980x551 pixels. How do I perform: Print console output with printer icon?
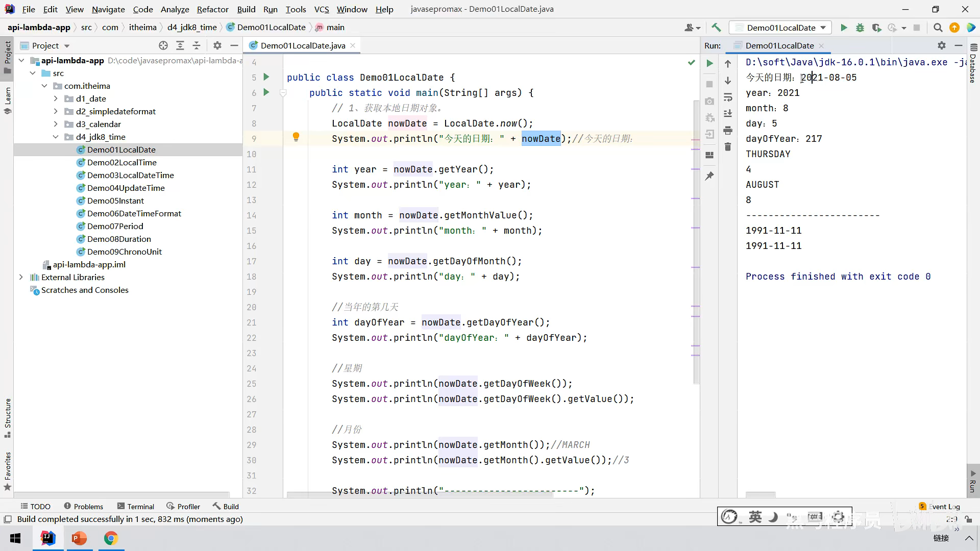[x=728, y=131]
